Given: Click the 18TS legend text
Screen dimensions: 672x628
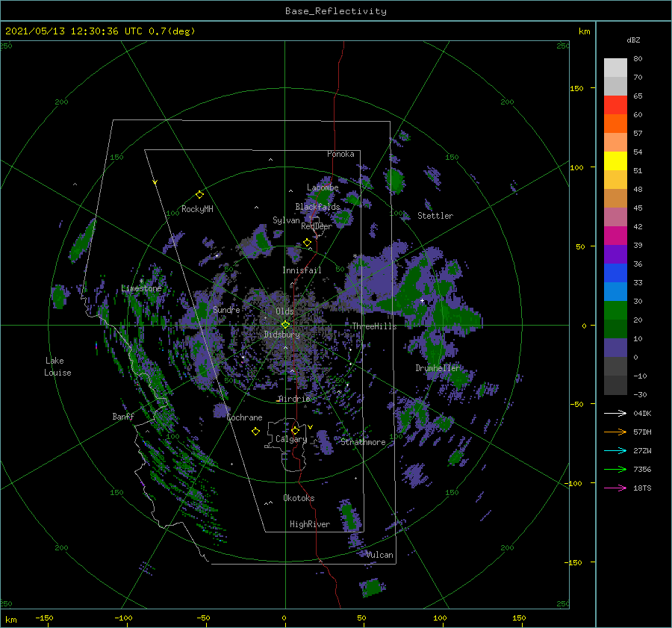Looking at the screenshot, I should point(642,488).
